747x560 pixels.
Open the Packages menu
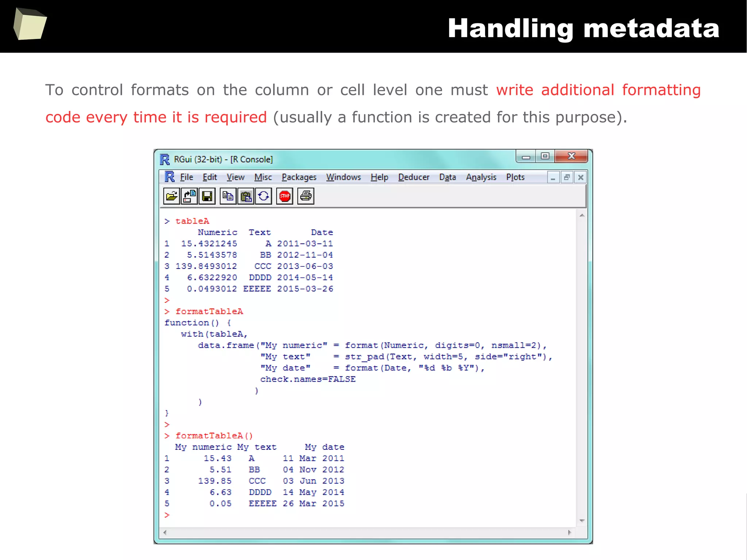click(299, 177)
